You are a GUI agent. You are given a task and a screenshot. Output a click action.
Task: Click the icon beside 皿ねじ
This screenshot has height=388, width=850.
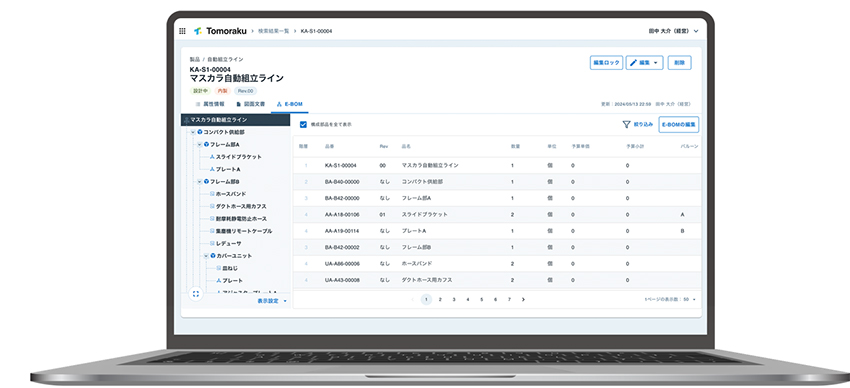(x=218, y=268)
